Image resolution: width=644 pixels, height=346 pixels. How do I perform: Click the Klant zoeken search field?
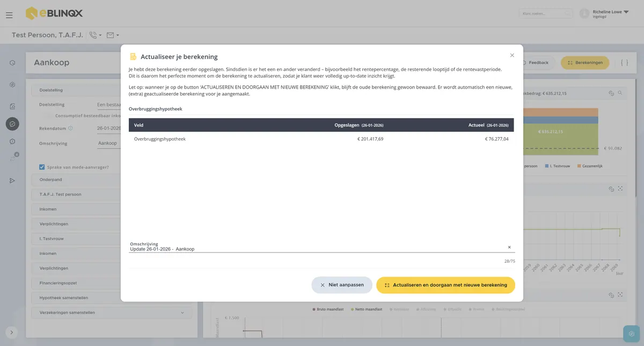546,13
